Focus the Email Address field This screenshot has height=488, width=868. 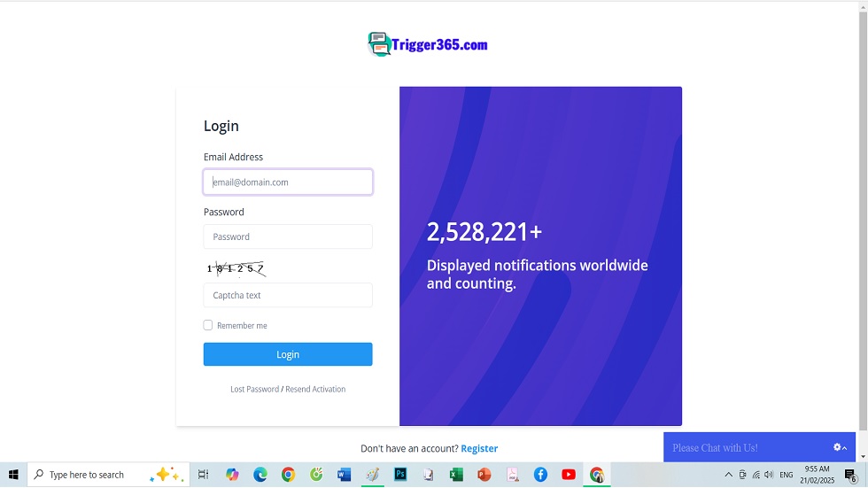pos(288,182)
